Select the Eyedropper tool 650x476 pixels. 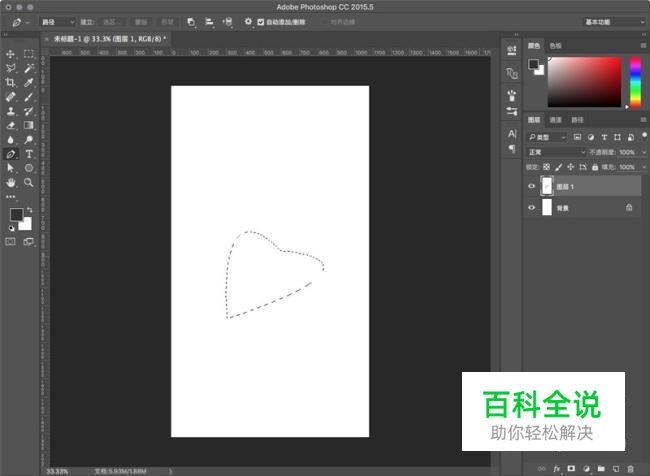tap(29, 83)
